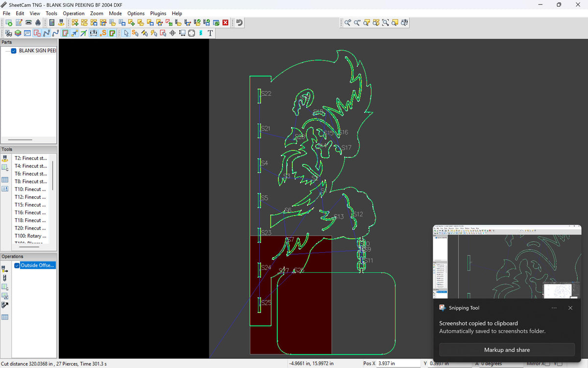
Task: Select T2: Finecut tool row
Action: (31, 158)
